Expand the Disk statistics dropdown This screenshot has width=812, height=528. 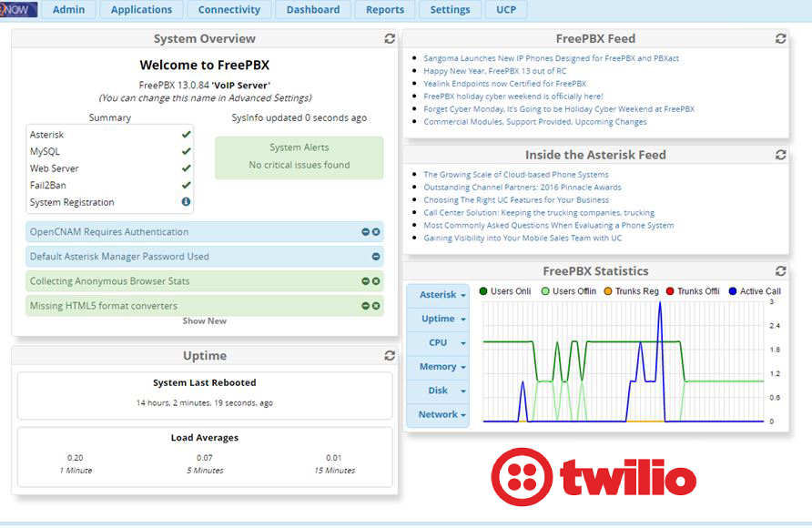[438, 391]
